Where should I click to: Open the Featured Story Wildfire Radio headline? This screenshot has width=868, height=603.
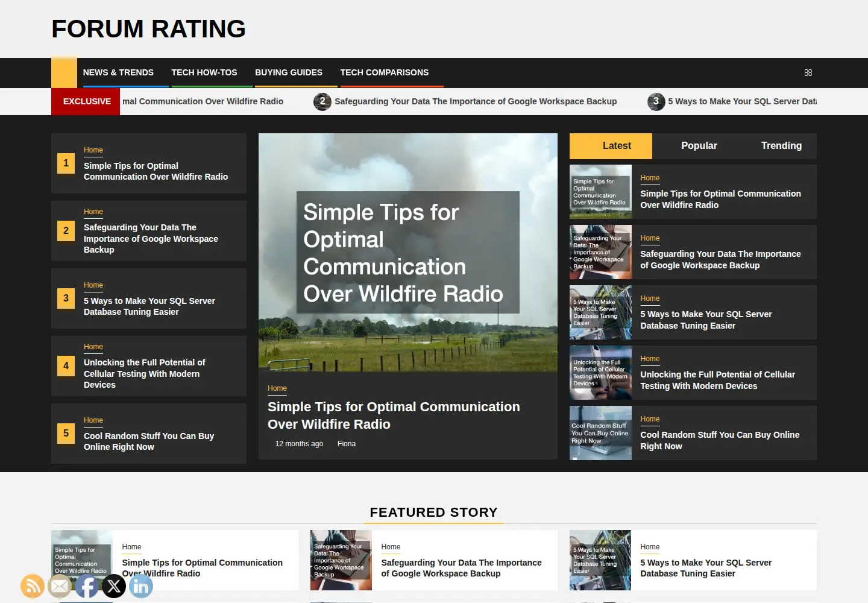[x=202, y=568]
